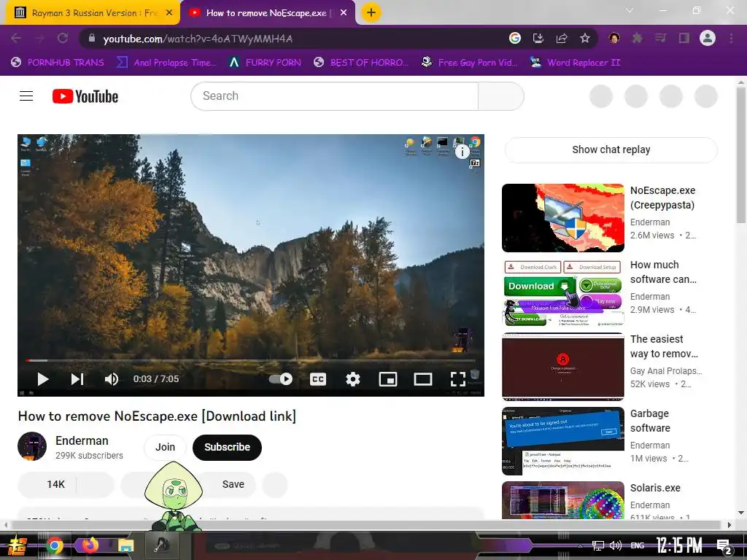Image resolution: width=747 pixels, height=560 pixels.
Task: Open Chrome profile avatar
Action: coord(708,38)
